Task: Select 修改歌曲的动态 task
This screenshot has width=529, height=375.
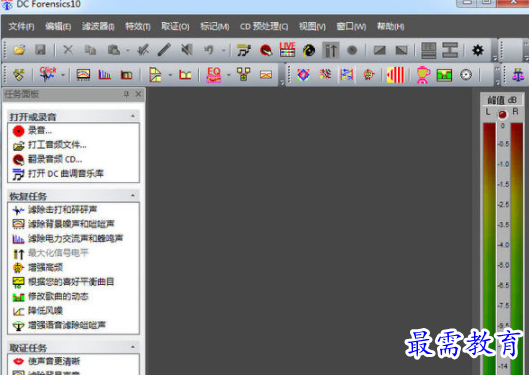Action: pos(50,296)
